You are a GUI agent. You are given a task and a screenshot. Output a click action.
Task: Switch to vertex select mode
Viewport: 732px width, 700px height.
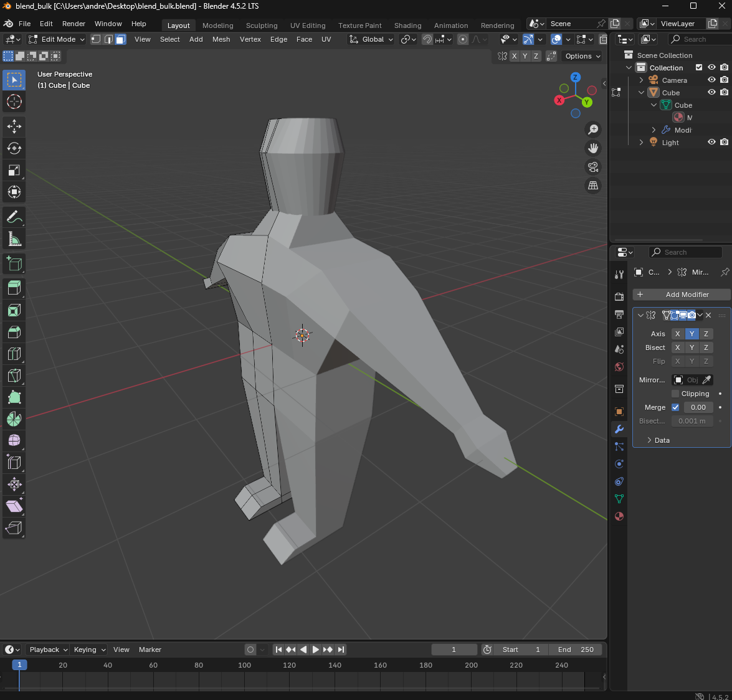coord(96,39)
